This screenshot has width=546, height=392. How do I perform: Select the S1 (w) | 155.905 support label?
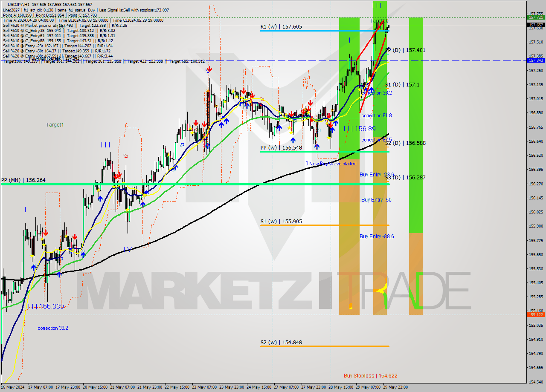coord(281,222)
